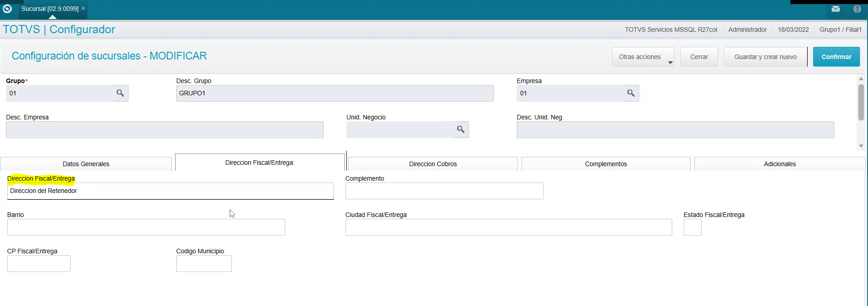The image size is (868, 306).
Task: Click TOTVS Servicios MSSQL R27col label
Action: pos(671,30)
